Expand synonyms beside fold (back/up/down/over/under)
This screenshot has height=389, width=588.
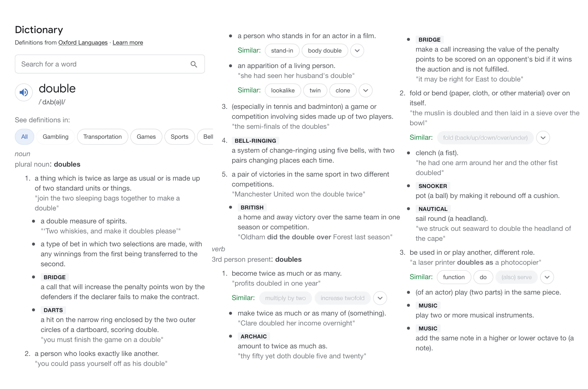click(x=543, y=138)
